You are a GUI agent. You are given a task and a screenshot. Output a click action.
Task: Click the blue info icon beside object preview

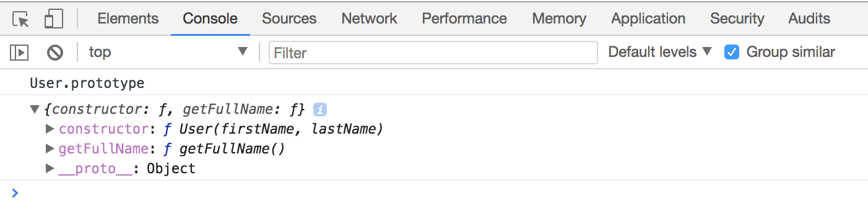click(319, 110)
